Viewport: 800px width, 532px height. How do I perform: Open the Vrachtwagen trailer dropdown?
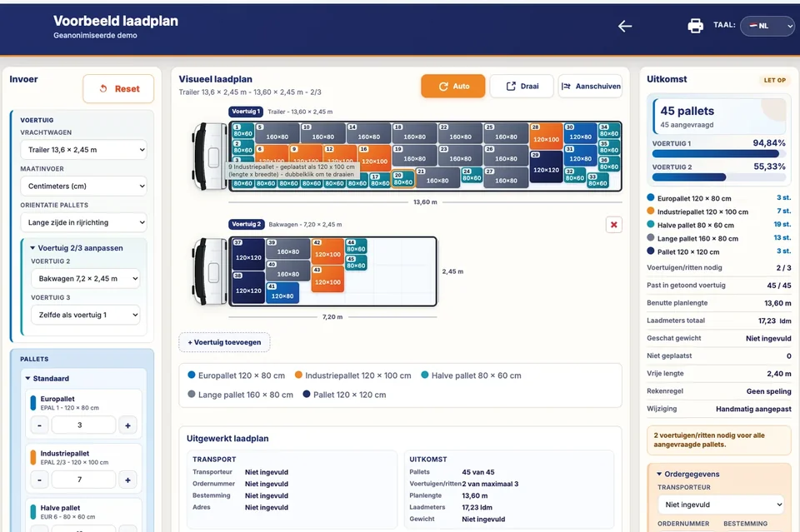click(83, 150)
